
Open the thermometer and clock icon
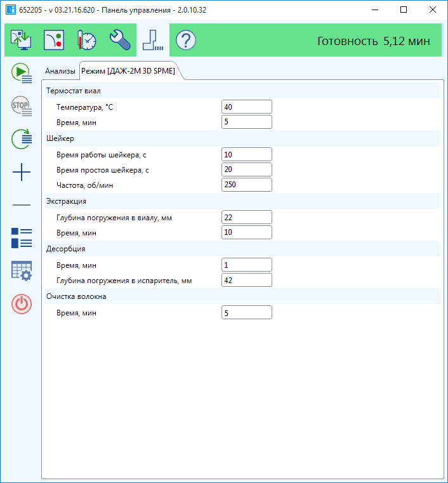click(87, 40)
